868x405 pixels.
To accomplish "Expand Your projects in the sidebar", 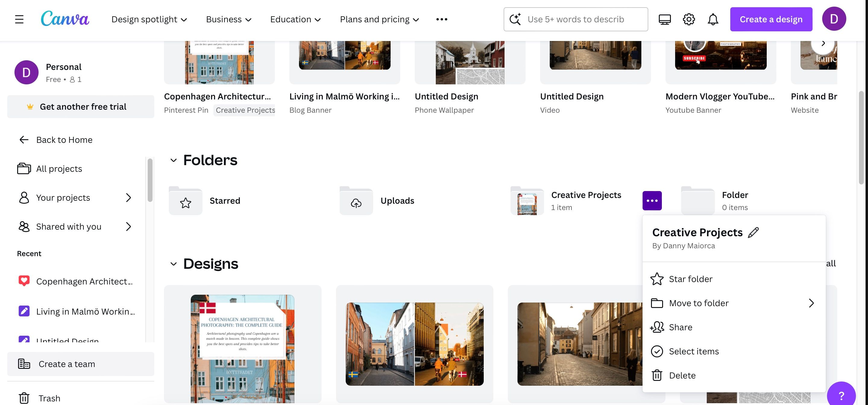I will click(129, 198).
